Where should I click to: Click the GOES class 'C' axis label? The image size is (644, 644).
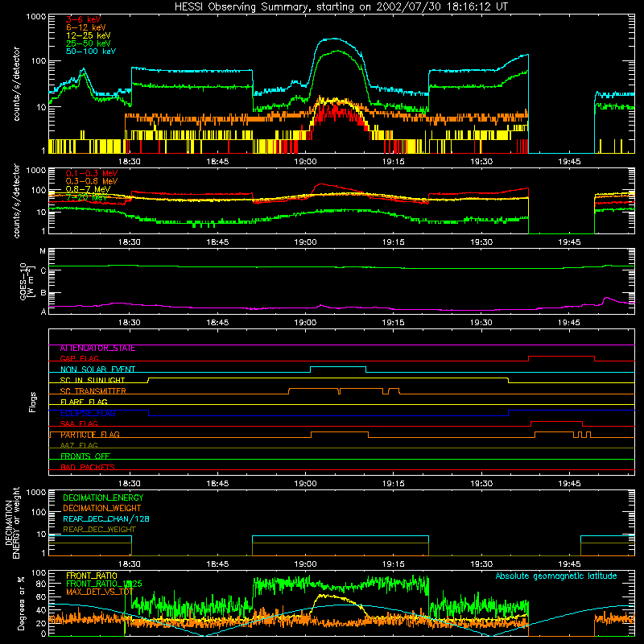coord(43,270)
